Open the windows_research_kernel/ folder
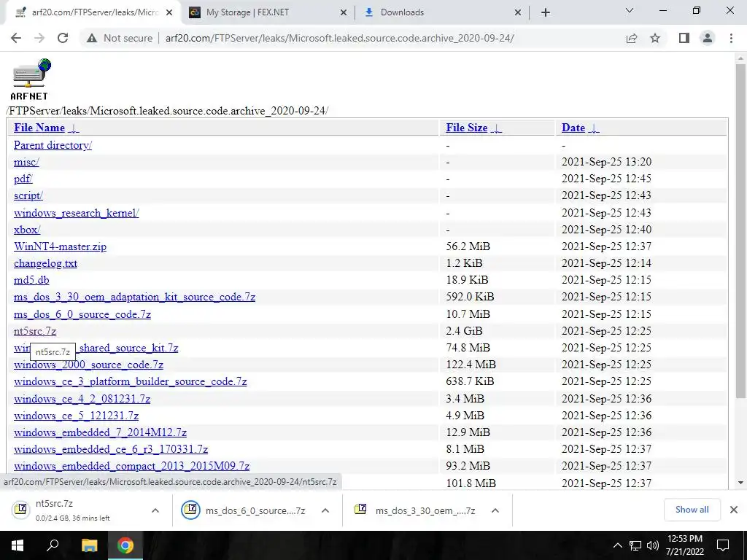The width and height of the screenshot is (747, 560). 76,213
